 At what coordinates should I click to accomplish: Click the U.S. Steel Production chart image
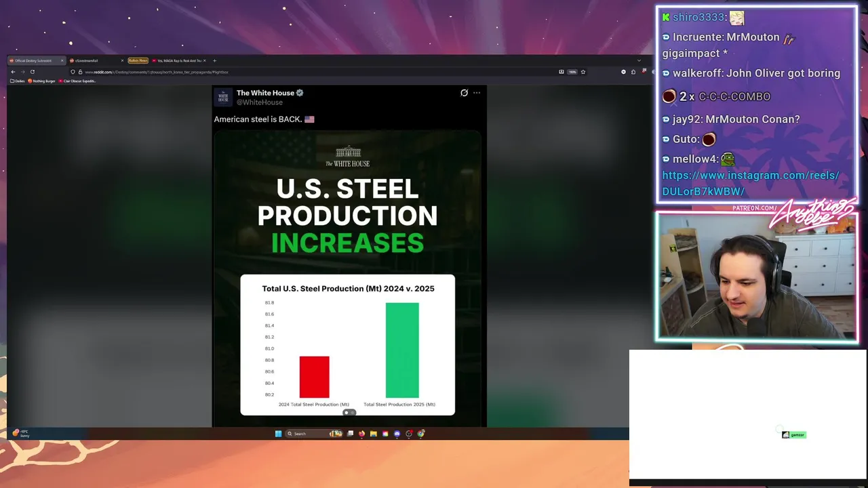click(347, 278)
